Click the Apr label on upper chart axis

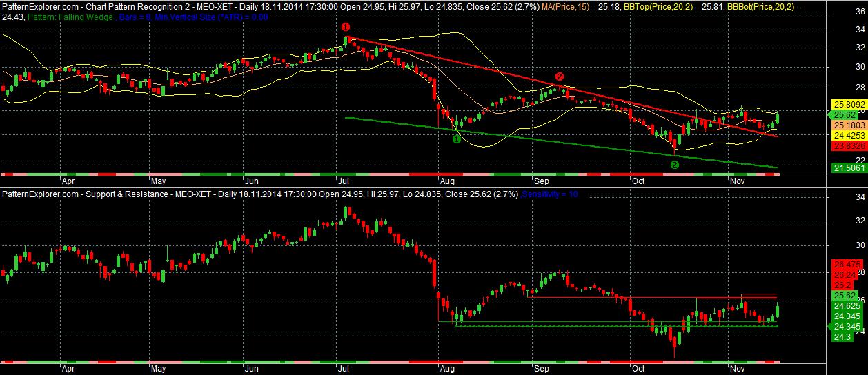tap(68, 183)
